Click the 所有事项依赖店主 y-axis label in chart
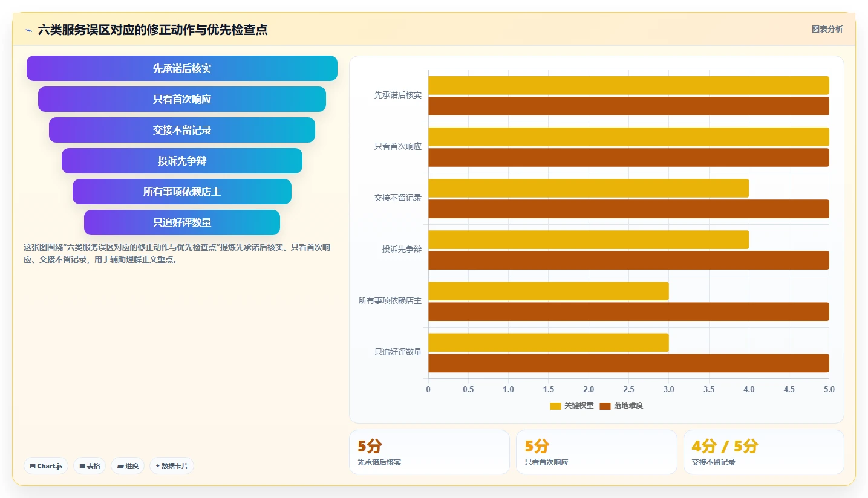 pos(390,300)
